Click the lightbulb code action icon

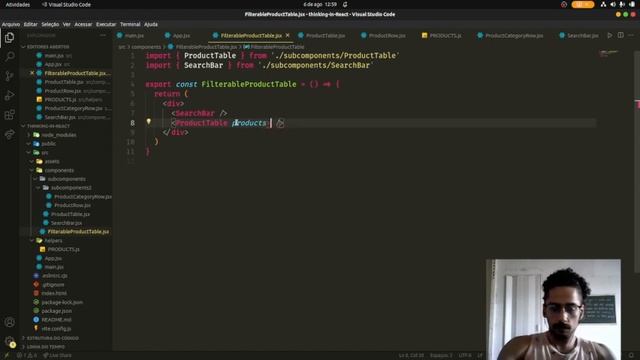[x=149, y=122]
